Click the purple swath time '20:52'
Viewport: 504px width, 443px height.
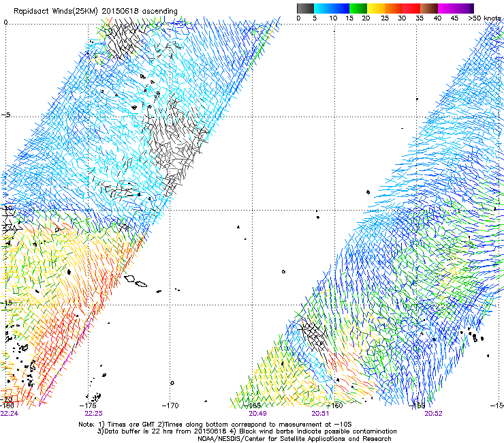click(433, 414)
